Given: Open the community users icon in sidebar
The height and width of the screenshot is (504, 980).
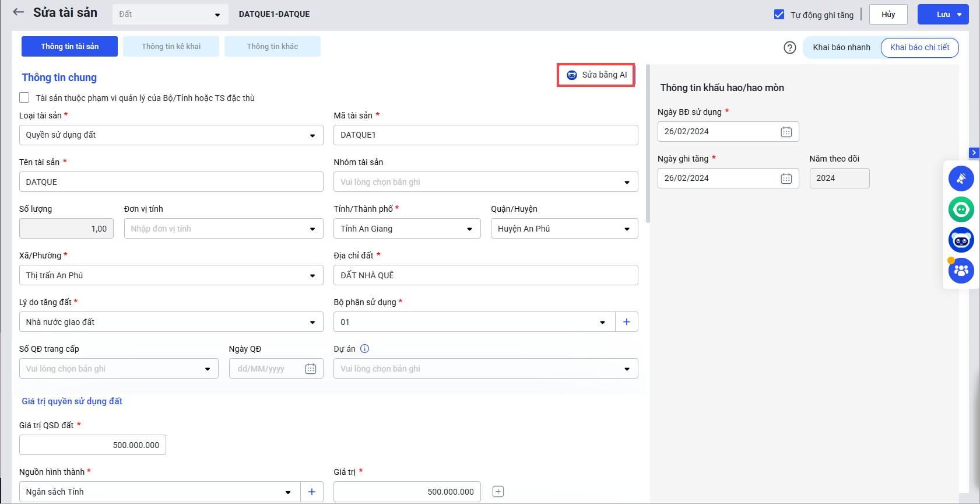Looking at the screenshot, I should pyautogui.click(x=961, y=271).
